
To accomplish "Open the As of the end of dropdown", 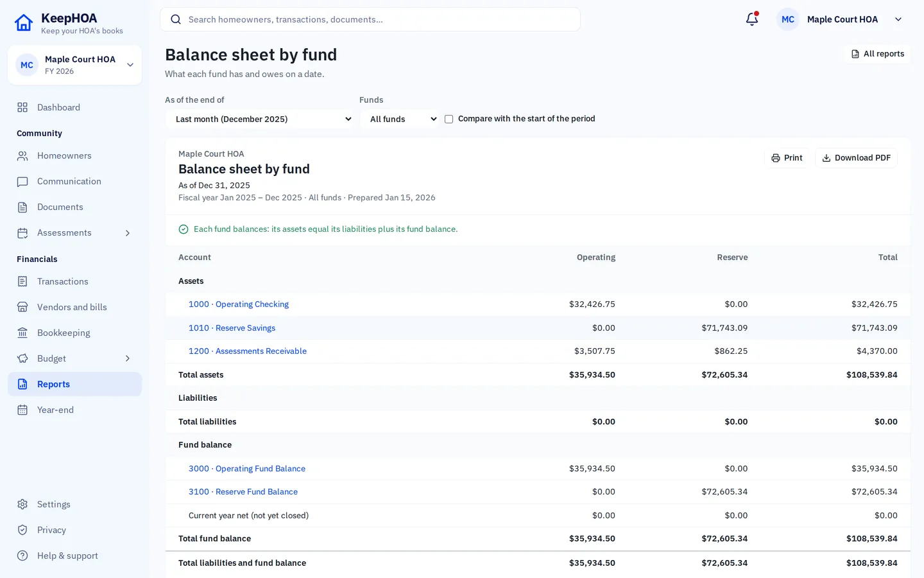I will point(259,119).
